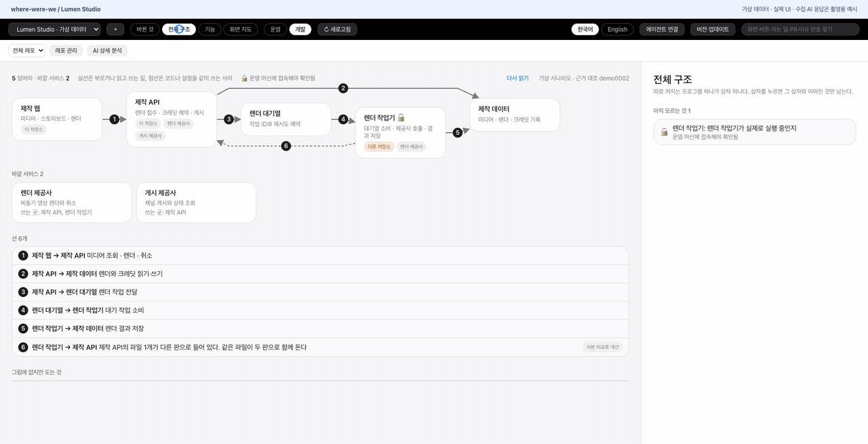This screenshot has width=868, height=444.
Task: Click diagram edge marker 1 after 제작 웹
Action: point(115,119)
